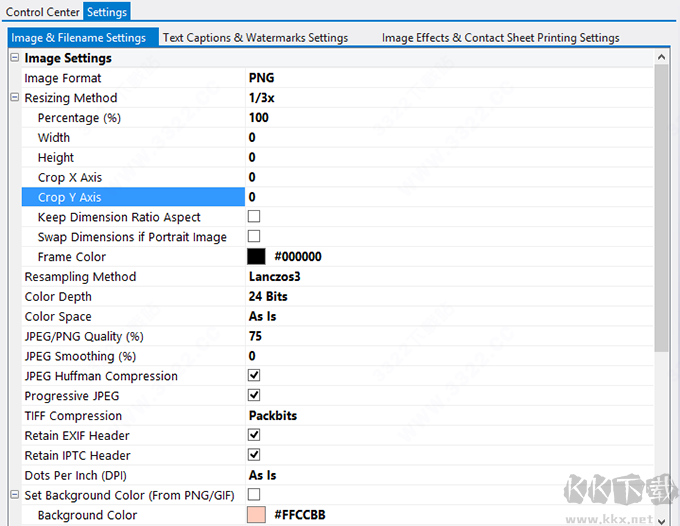Viewport: 680px width, 526px height.
Task: Open Image Effects & Contact Sheet Printing tab
Action: coord(500,38)
